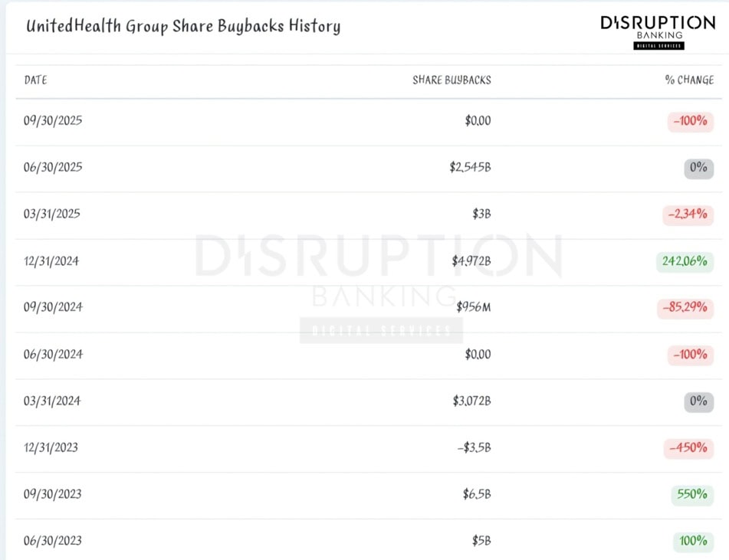This screenshot has height=560, width=729.
Task: Click the -2.34% change badge
Action: point(688,214)
